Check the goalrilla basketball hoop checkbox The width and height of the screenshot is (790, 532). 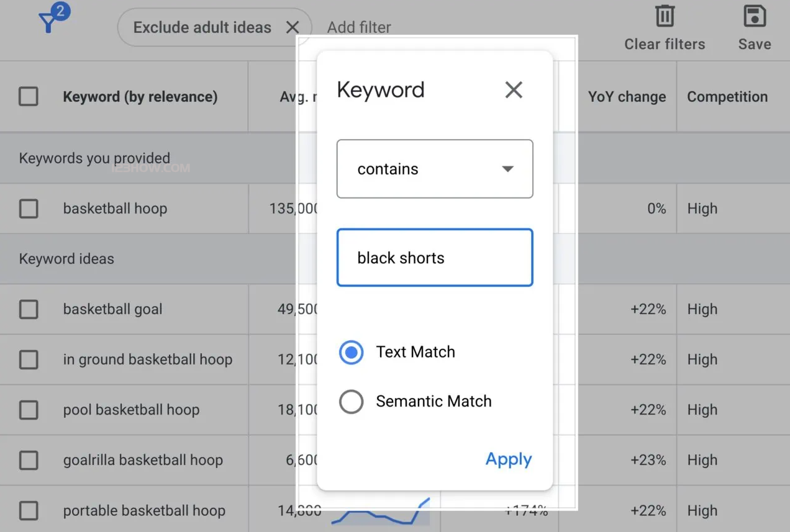point(29,460)
